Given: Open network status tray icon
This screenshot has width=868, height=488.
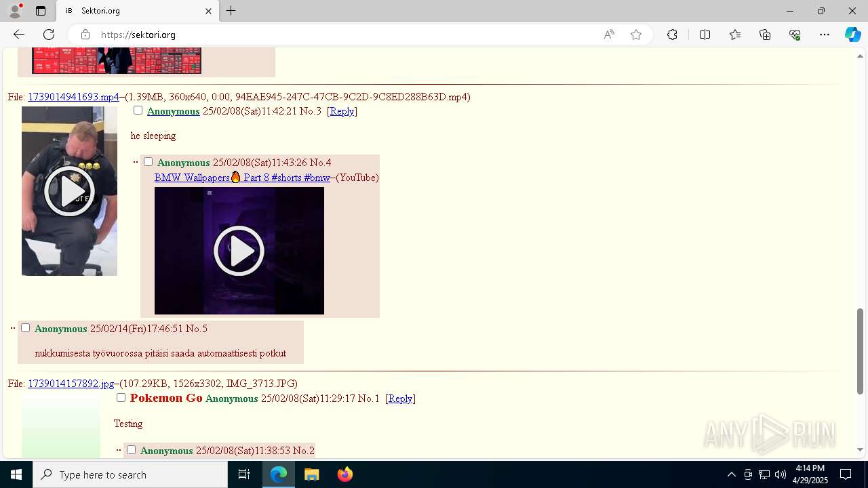Looking at the screenshot, I should [x=764, y=474].
